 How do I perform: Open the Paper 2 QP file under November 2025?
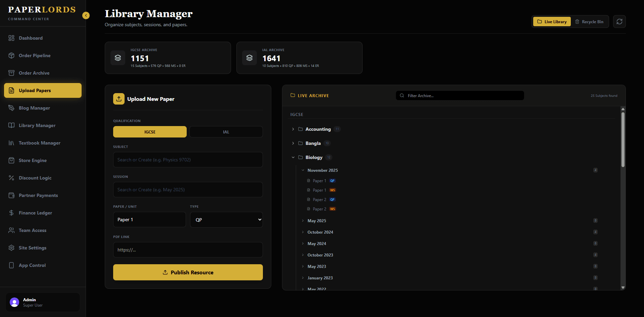click(x=321, y=200)
